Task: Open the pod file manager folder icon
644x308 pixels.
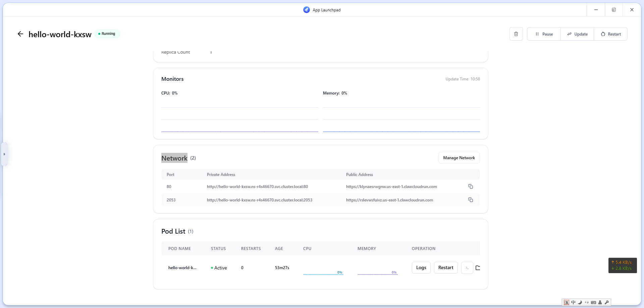Action: tap(478, 268)
